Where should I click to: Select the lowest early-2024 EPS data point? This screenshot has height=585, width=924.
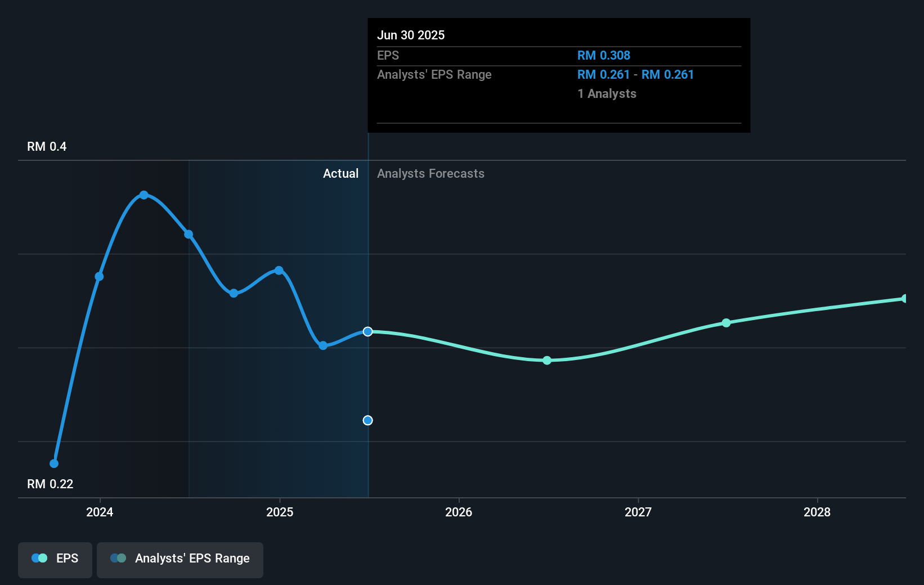pyautogui.click(x=53, y=463)
